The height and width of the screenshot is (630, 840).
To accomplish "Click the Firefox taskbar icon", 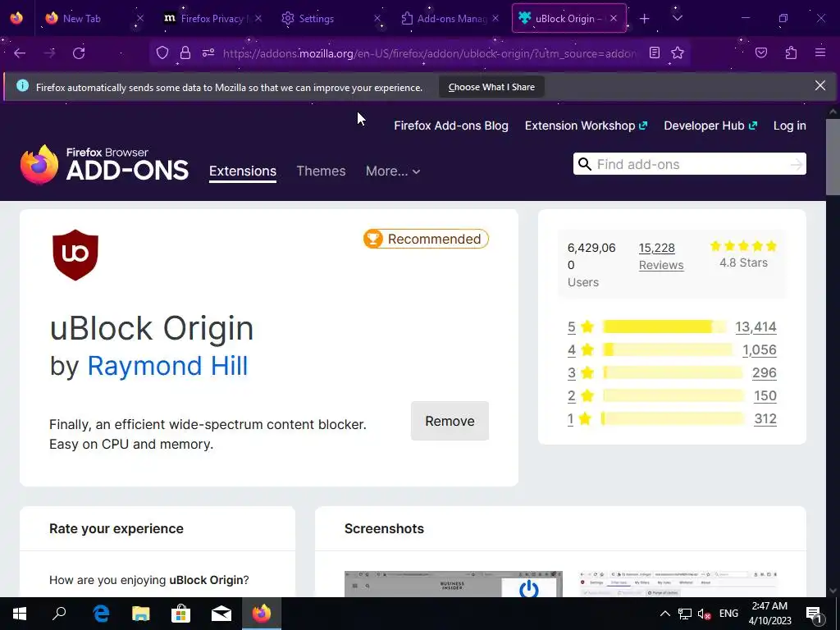I will click(x=262, y=614).
